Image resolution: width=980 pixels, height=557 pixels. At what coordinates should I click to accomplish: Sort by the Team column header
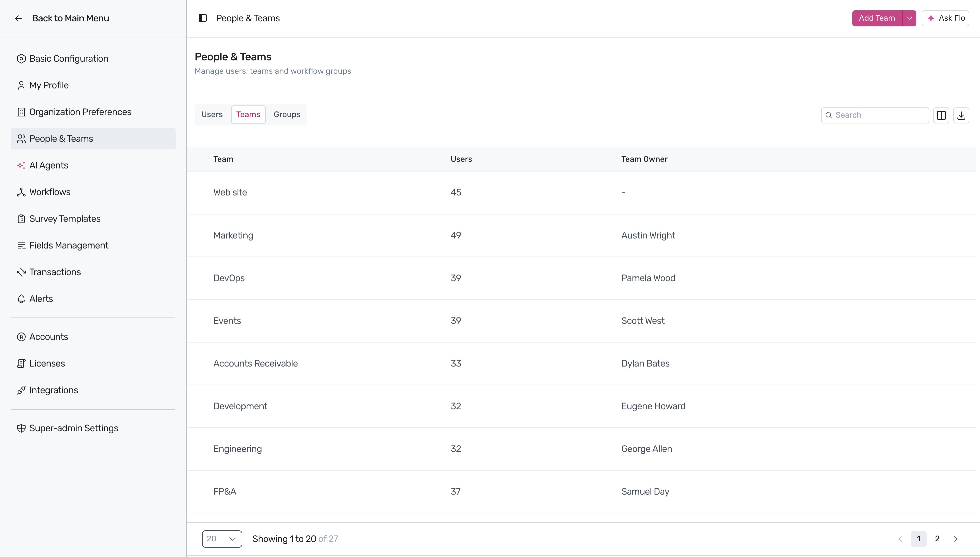(223, 159)
